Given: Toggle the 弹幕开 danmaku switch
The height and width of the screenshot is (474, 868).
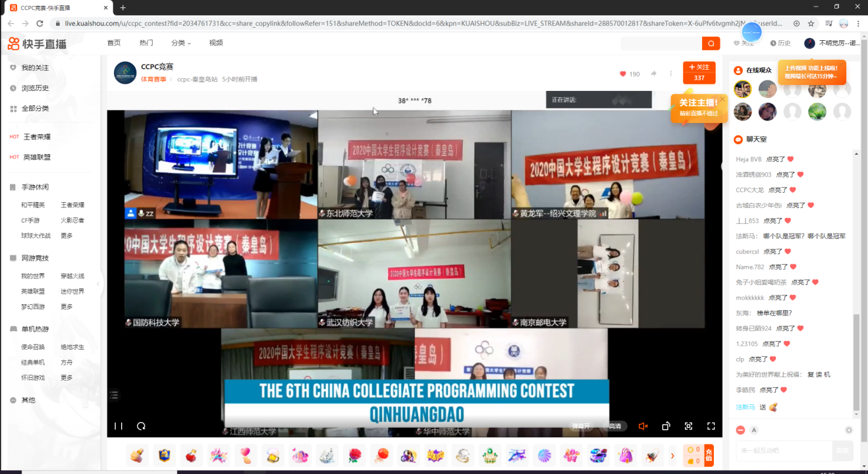Looking at the screenshot, I should (x=581, y=426).
